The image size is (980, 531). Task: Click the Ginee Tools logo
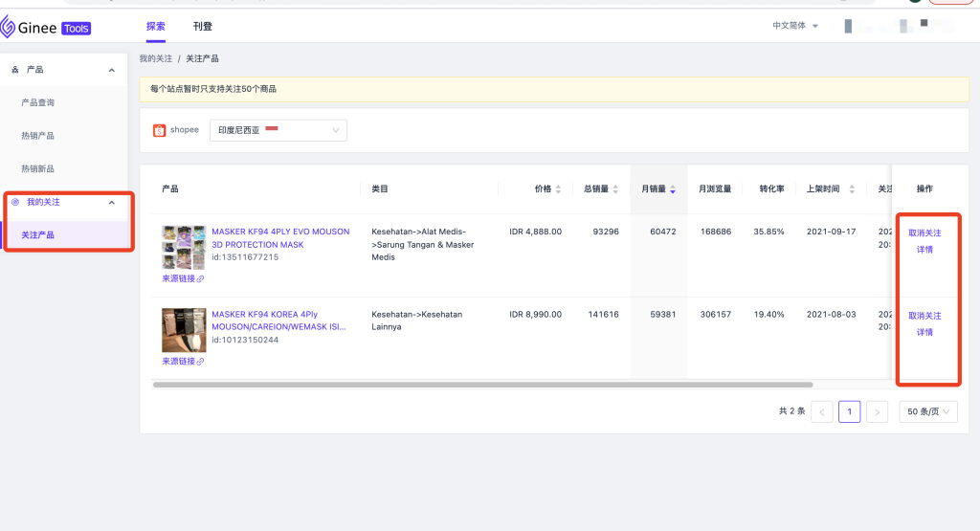pos(46,28)
